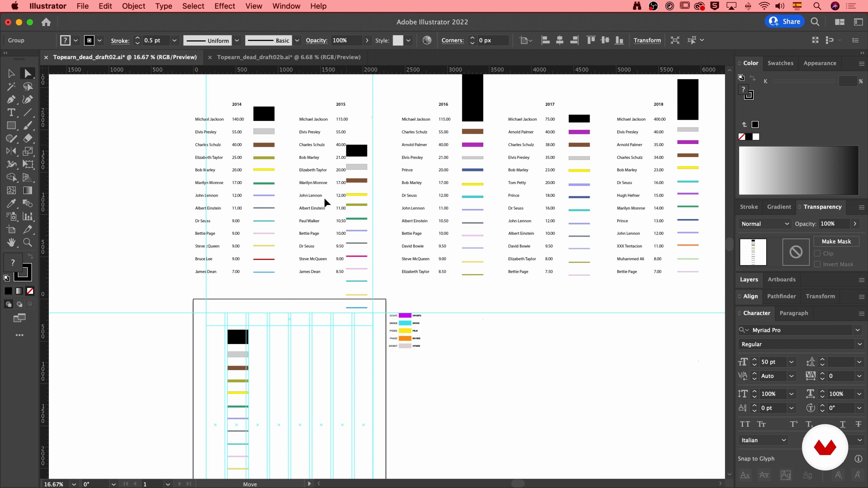Click the Home icon
Screen dimensions: 868x488
click(x=46, y=22)
